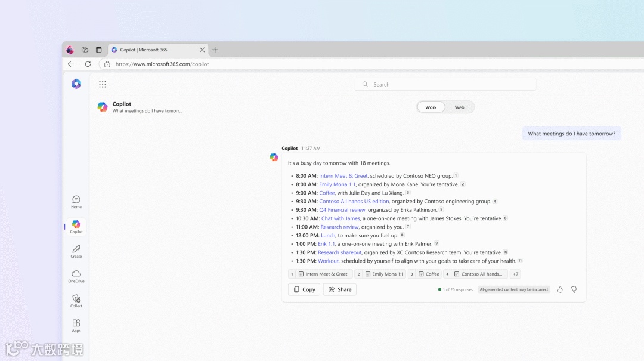Close the Copilot | Microsoft 365 tab
The width and height of the screenshot is (644, 361).
coord(202,50)
